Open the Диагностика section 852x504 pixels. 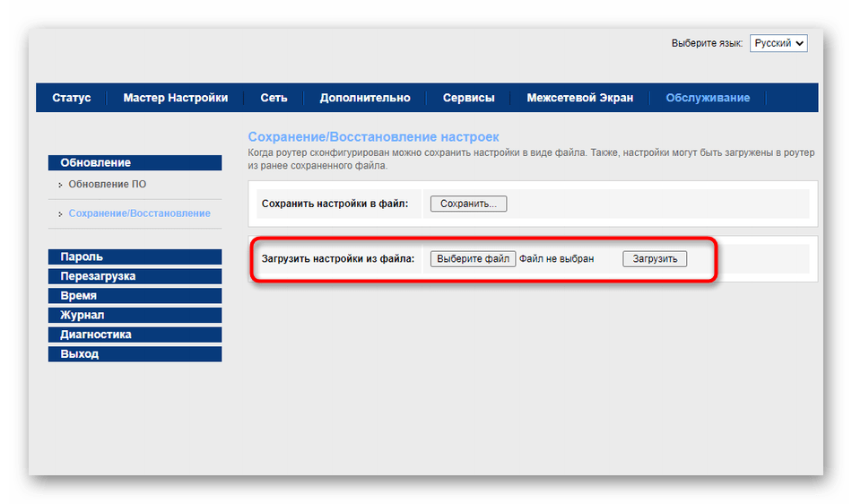click(135, 335)
